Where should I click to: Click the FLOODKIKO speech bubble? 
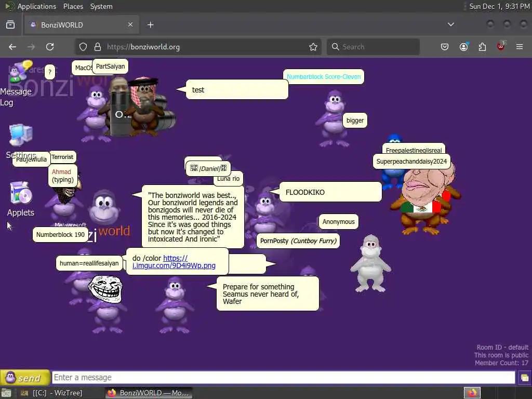(330, 192)
